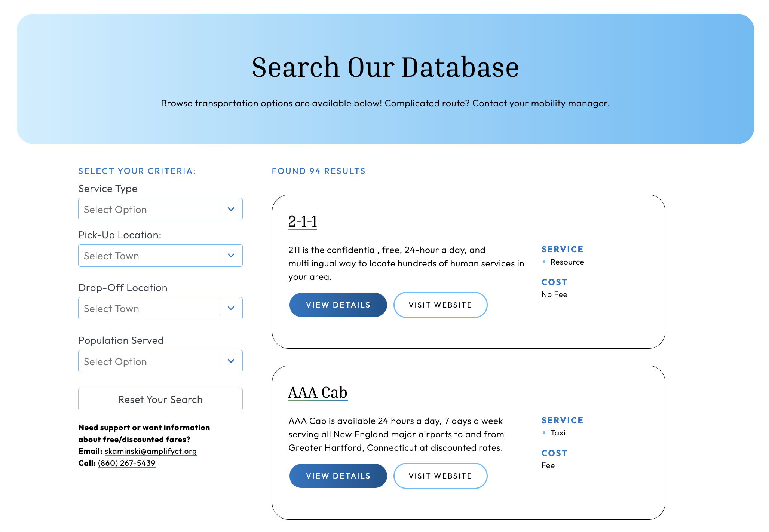Click Visit Website for AAA Cab
The width and height of the screenshot is (769, 532).
[440, 476]
